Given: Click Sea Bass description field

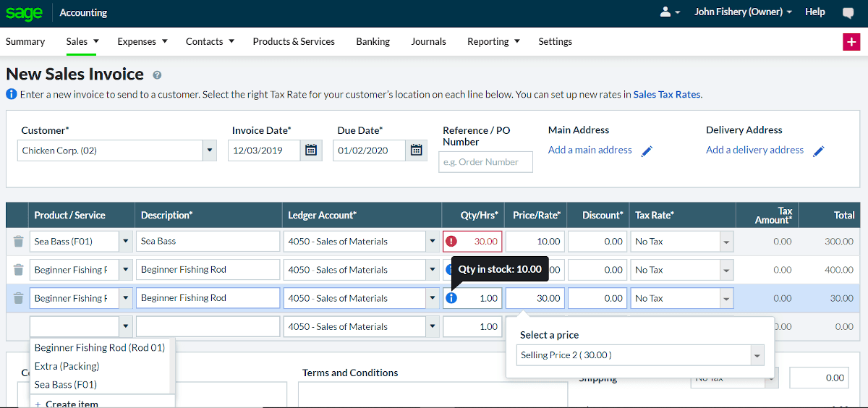Looking at the screenshot, I should 208,242.
